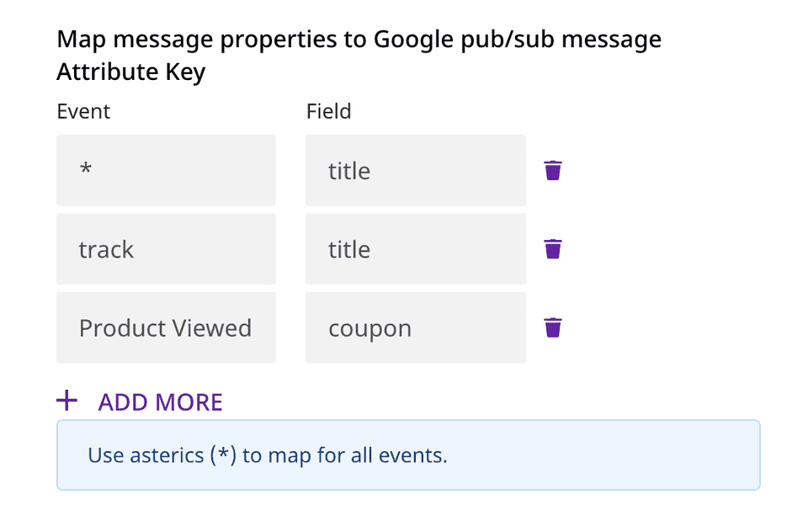Image resolution: width=808 pixels, height=532 pixels.
Task: Click the Event column label
Action: (x=83, y=111)
